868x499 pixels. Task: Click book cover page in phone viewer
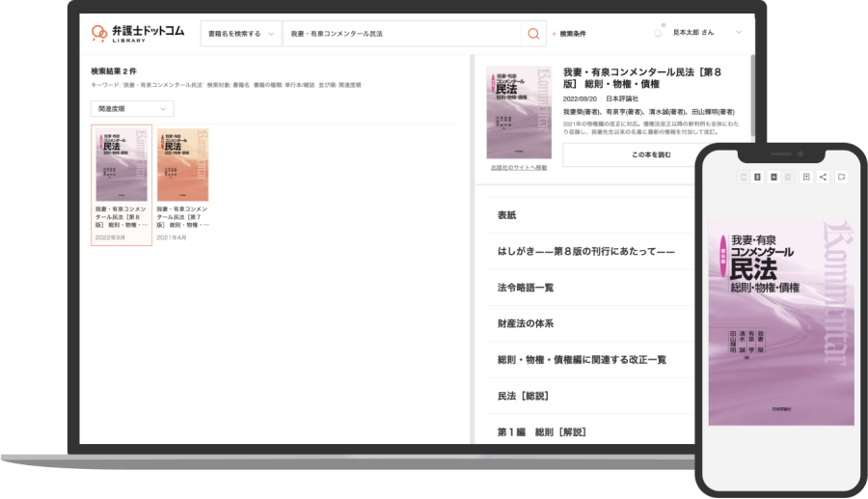point(781,321)
